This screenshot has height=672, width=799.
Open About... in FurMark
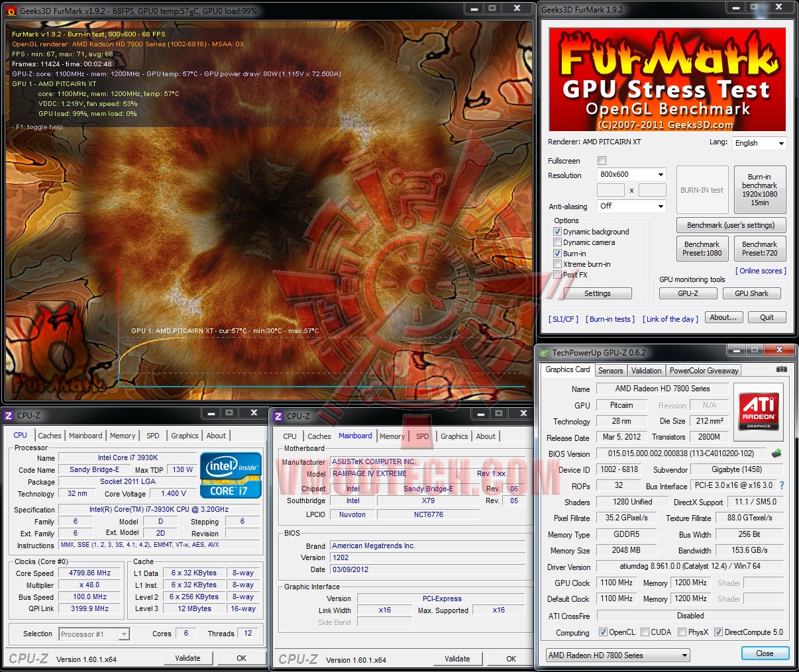723,317
